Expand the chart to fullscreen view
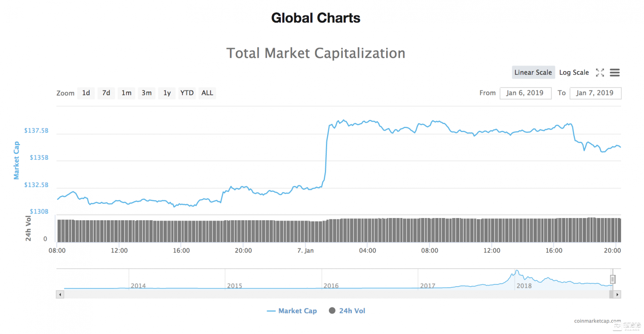This screenshot has height=334, width=644. coord(600,73)
